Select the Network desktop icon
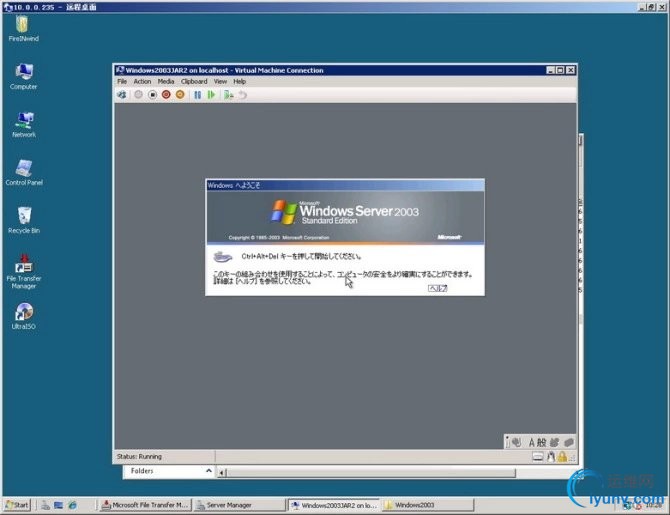Viewport: 670px width, 515px height. [24, 125]
